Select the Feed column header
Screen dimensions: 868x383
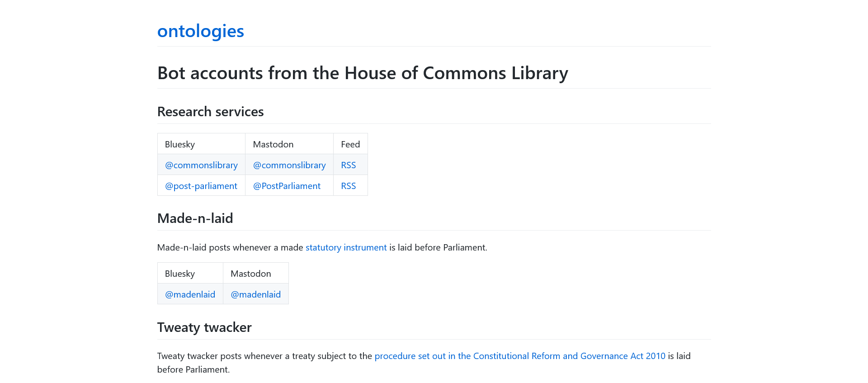pyautogui.click(x=350, y=144)
